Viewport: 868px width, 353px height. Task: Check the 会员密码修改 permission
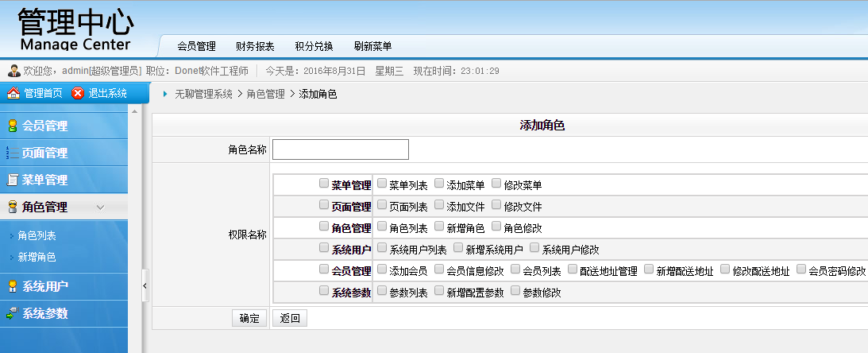pyautogui.click(x=801, y=269)
